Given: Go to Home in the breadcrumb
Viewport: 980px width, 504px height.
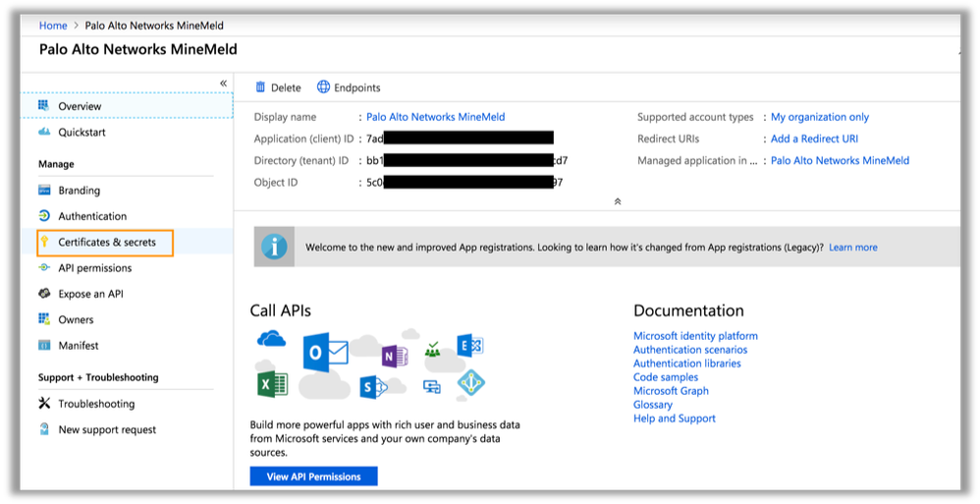Looking at the screenshot, I should tap(53, 26).
